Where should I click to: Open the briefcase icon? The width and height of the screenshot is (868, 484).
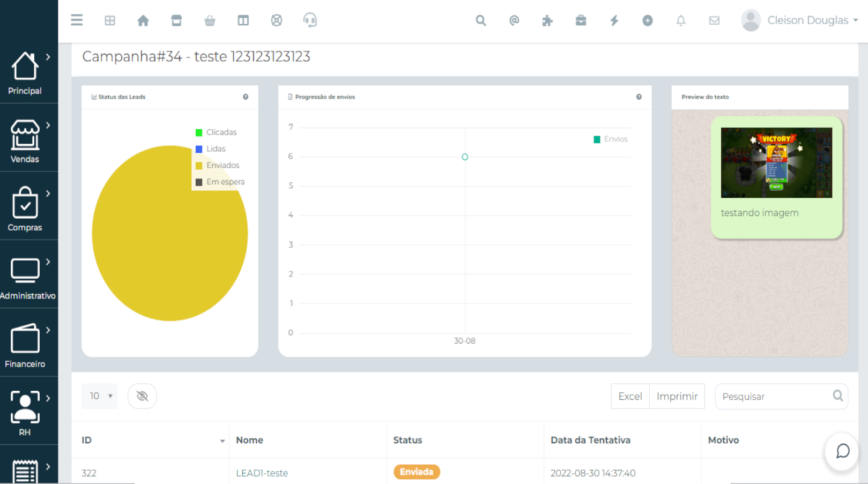tap(581, 20)
